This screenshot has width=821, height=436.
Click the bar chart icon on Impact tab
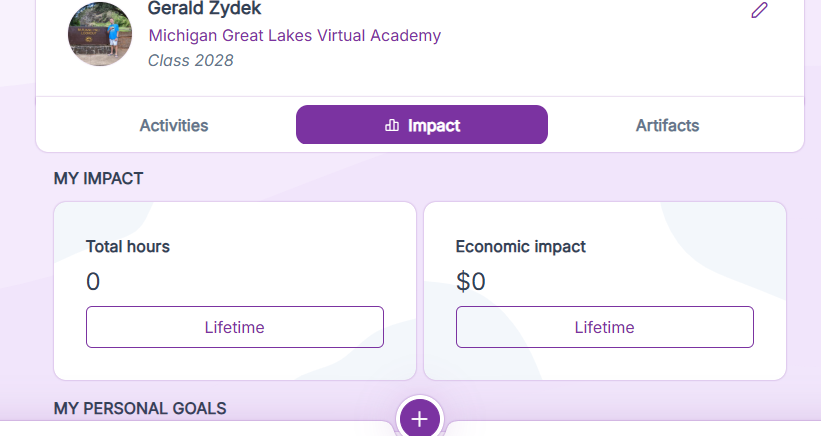392,126
